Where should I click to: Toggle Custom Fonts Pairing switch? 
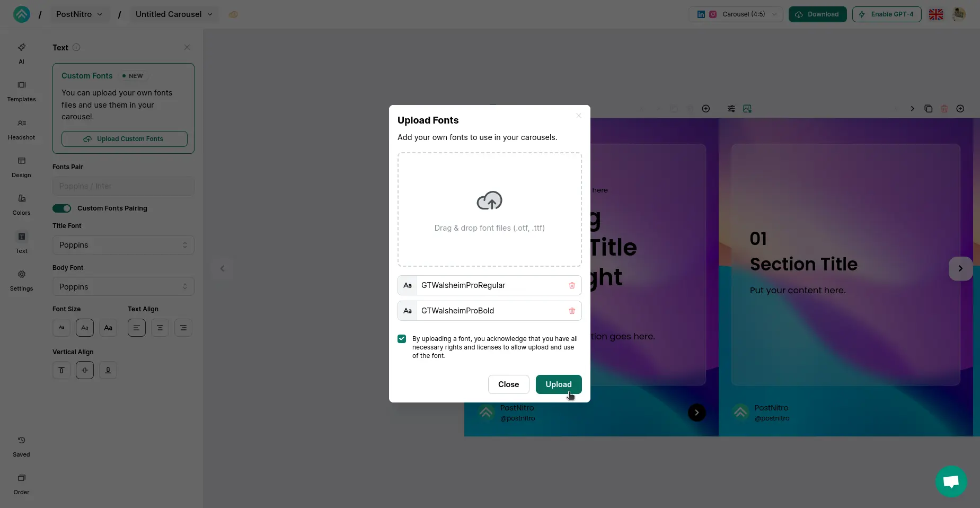(x=61, y=208)
